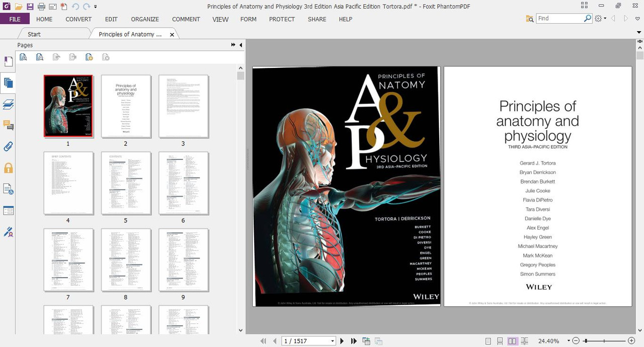Reduce page thumbnails in the Pages panel
This screenshot has height=347, width=644.
click(40, 57)
